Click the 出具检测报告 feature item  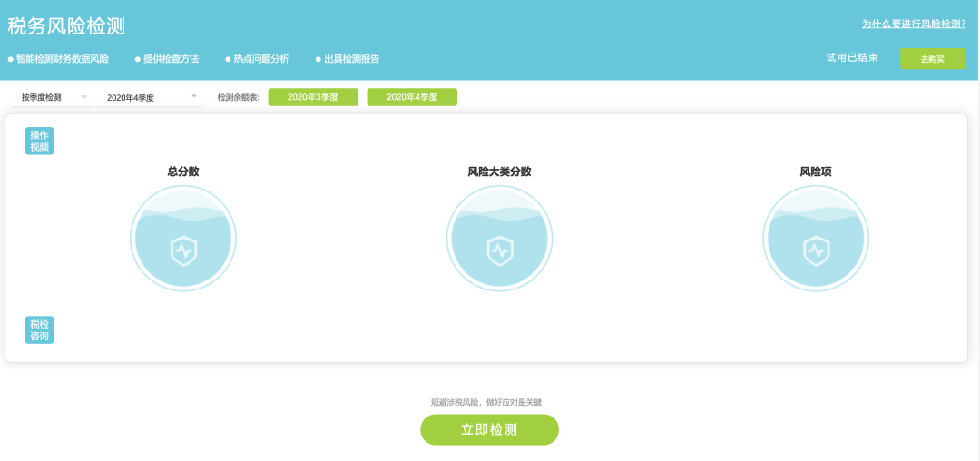click(x=348, y=59)
